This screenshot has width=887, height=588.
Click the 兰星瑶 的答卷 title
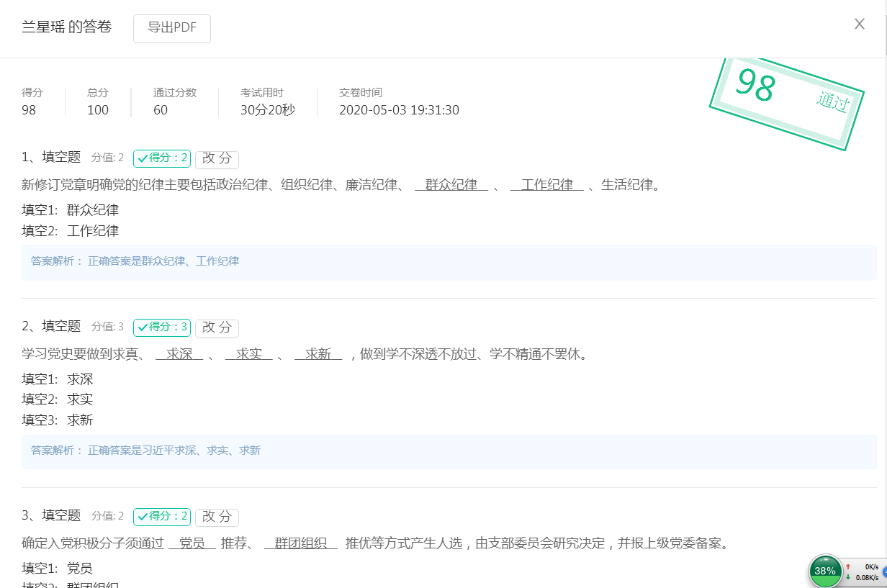pyautogui.click(x=67, y=27)
